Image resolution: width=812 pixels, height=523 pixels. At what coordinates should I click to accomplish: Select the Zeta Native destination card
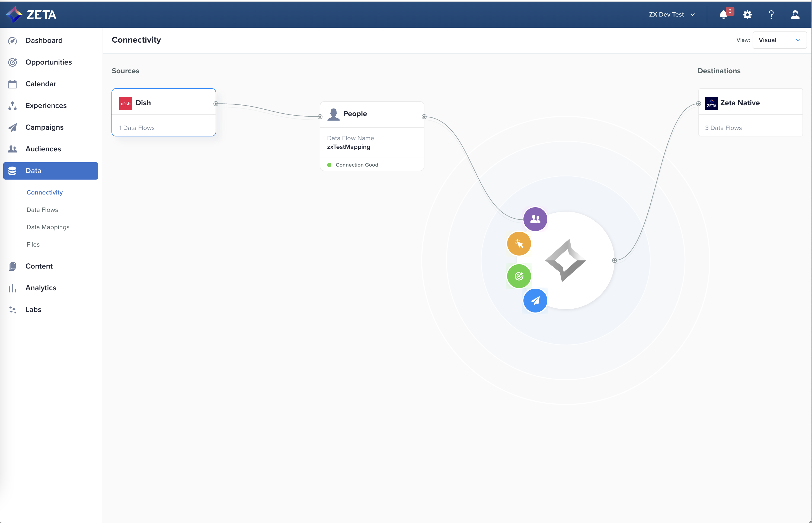click(x=750, y=112)
